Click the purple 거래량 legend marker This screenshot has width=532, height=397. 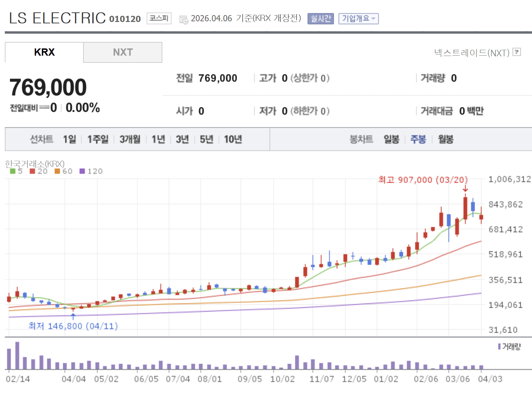[499, 347]
